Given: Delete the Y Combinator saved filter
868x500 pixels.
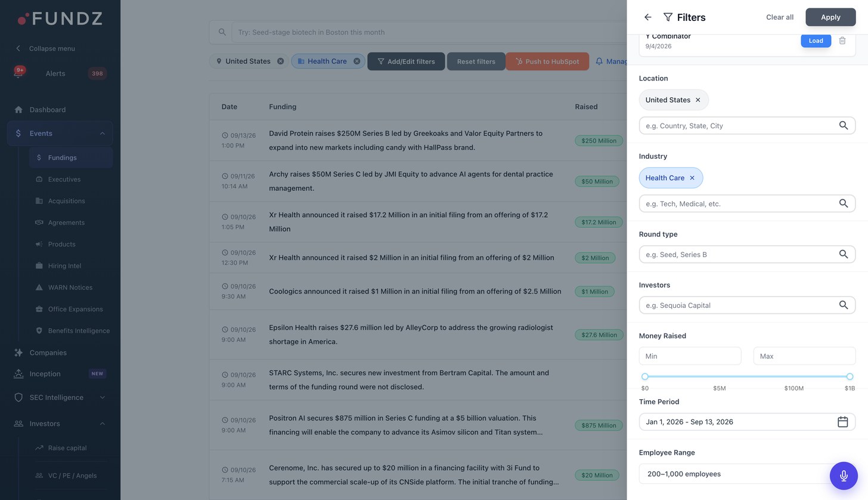Looking at the screenshot, I should [x=842, y=41].
